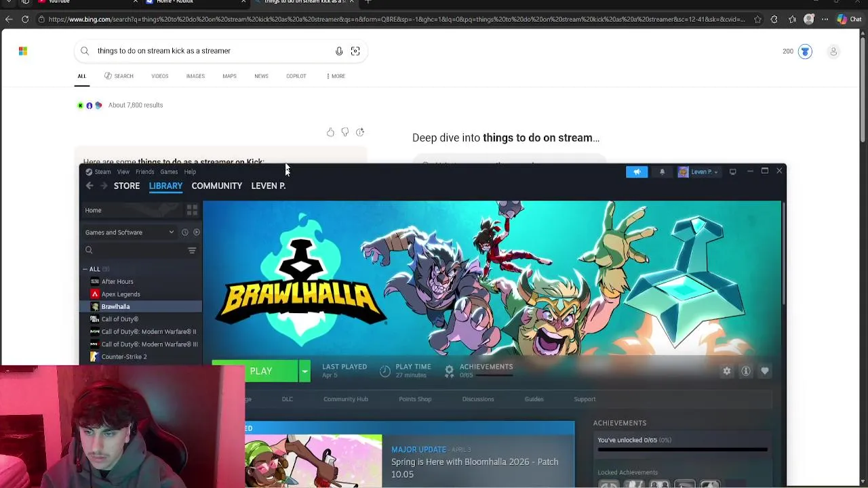Click achievements progress bar 0/65

click(682, 449)
